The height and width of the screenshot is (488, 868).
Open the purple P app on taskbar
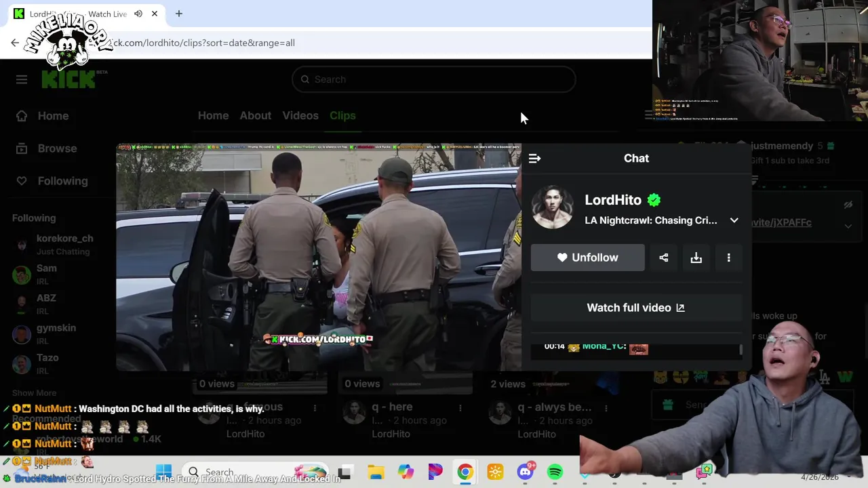click(435, 472)
